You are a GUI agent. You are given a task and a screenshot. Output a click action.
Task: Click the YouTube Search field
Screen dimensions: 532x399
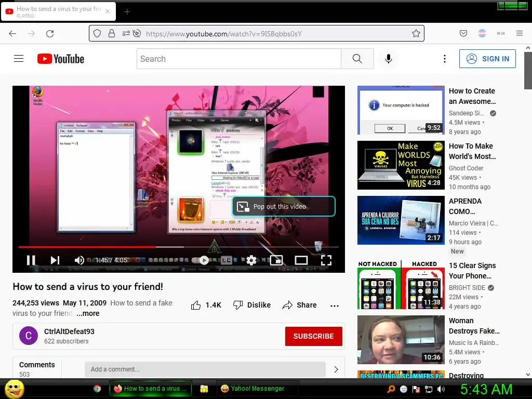pyautogui.click(x=239, y=59)
